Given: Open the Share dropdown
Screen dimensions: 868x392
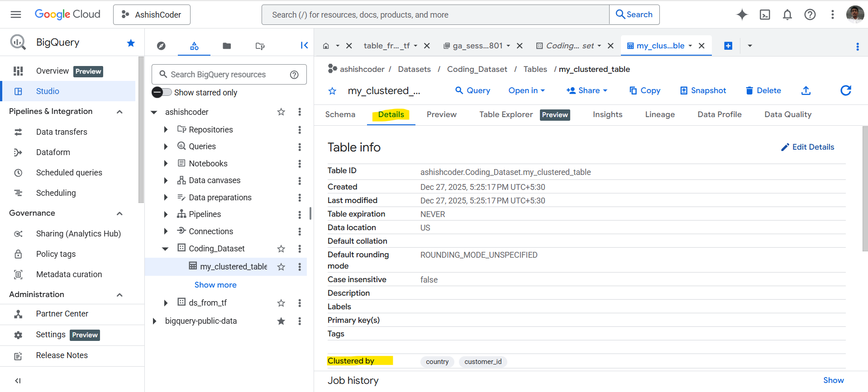Looking at the screenshot, I should click(587, 90).
